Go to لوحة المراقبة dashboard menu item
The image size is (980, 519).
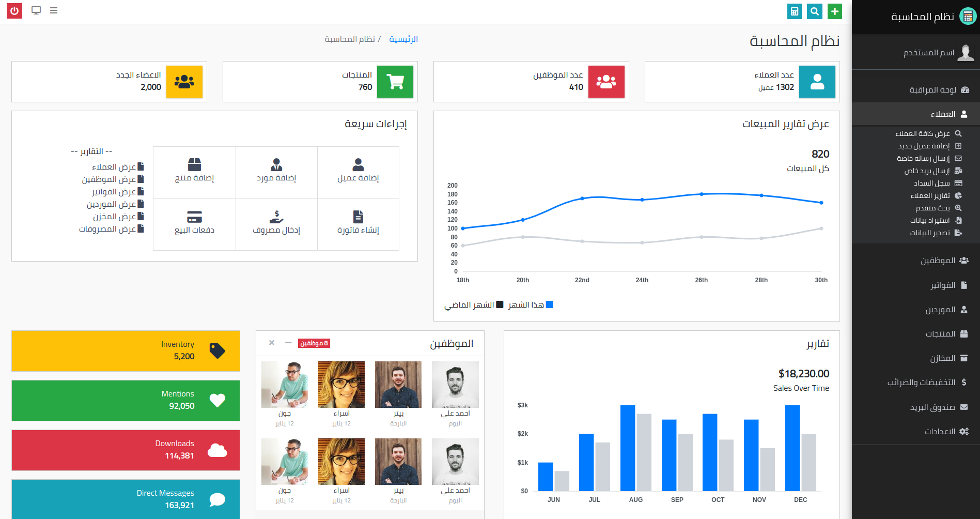[916, 90]
